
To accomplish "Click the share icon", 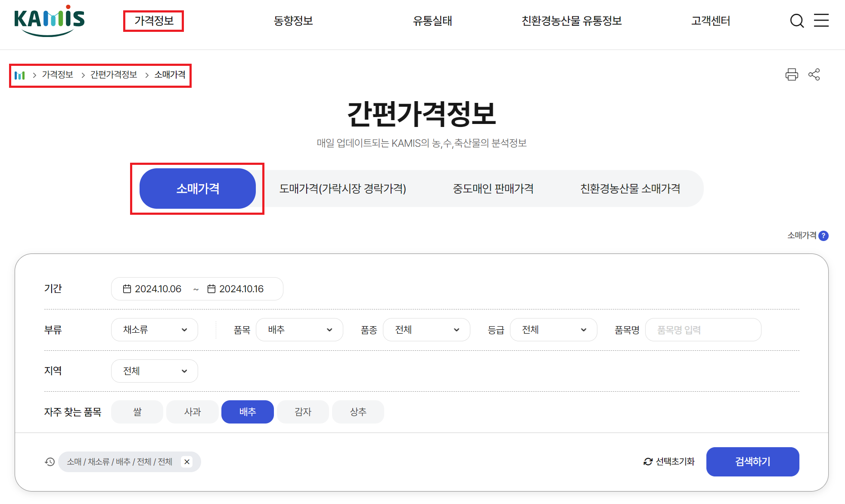I will [814, 74].
